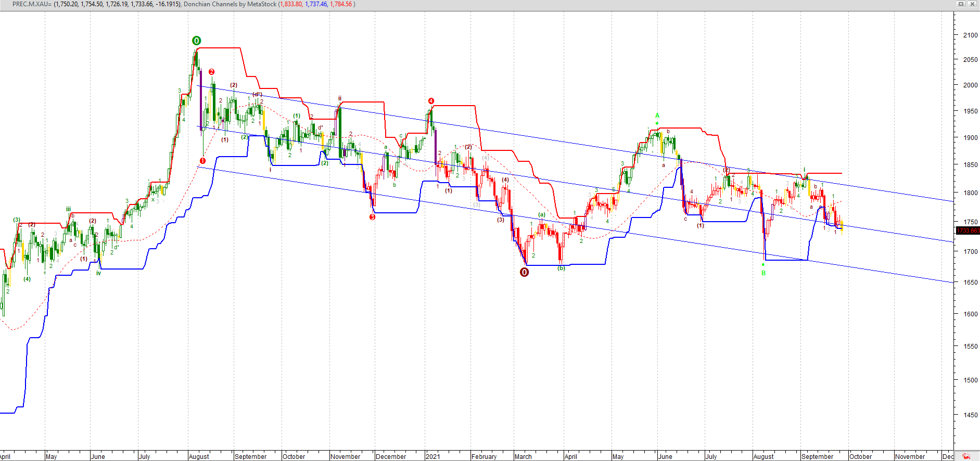
Task: Click the Donchian Channels by MetaStock label
Action: click(x=230, y=4)
